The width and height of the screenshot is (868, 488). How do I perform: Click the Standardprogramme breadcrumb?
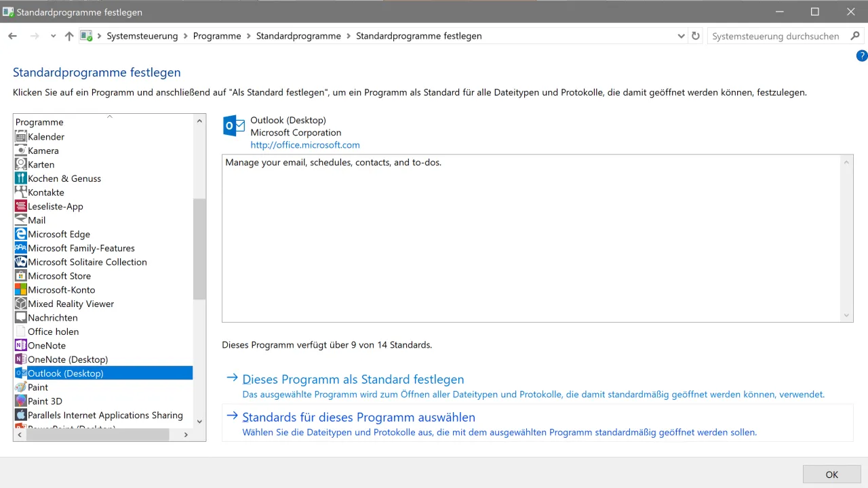298,36
